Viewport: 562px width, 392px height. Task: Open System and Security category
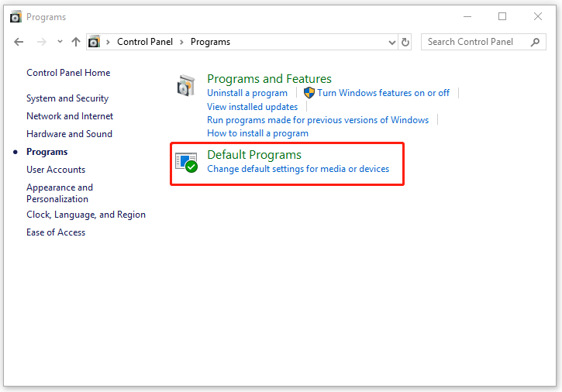67,98
